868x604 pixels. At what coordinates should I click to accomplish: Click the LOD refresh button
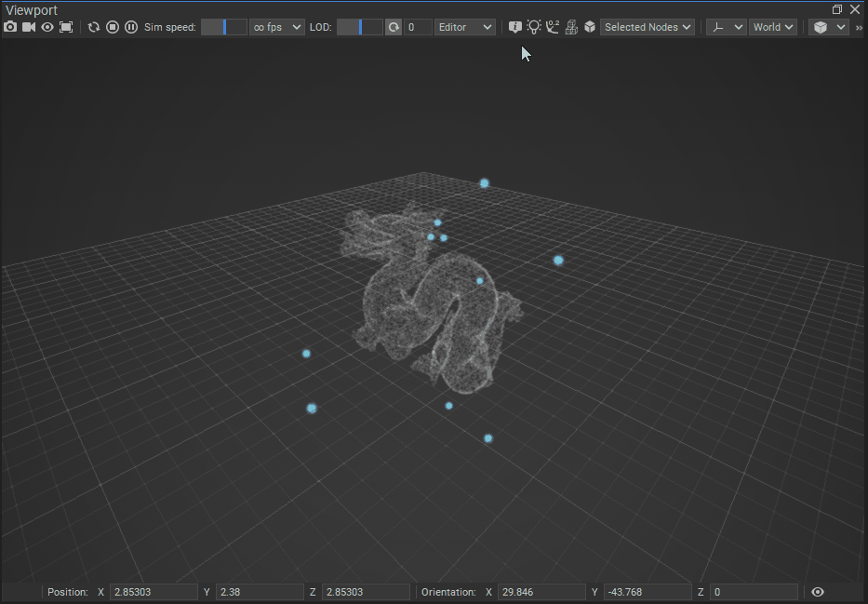[x=394, y=27]
